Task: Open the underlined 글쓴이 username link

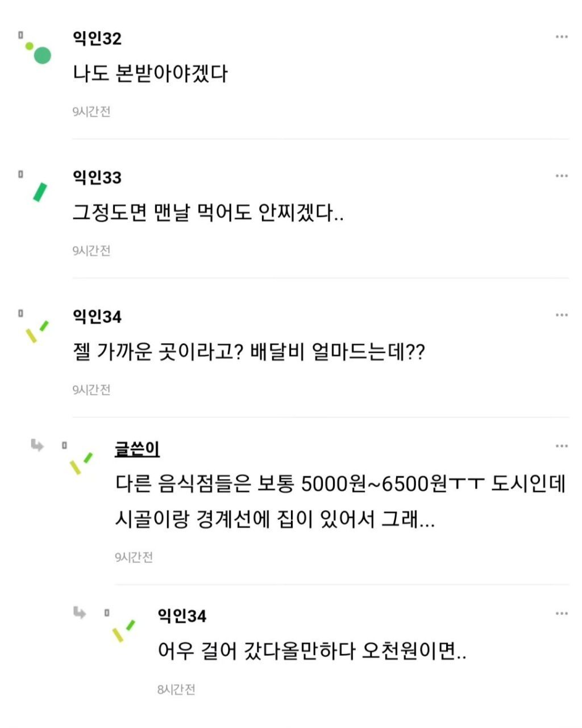Action: (137, 449)
